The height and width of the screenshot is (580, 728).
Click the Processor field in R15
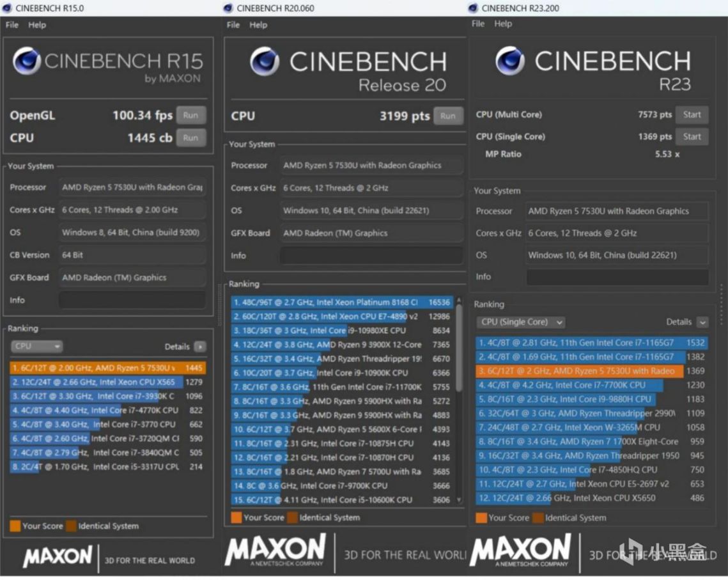pyautogui.click(x=132, y=187)
